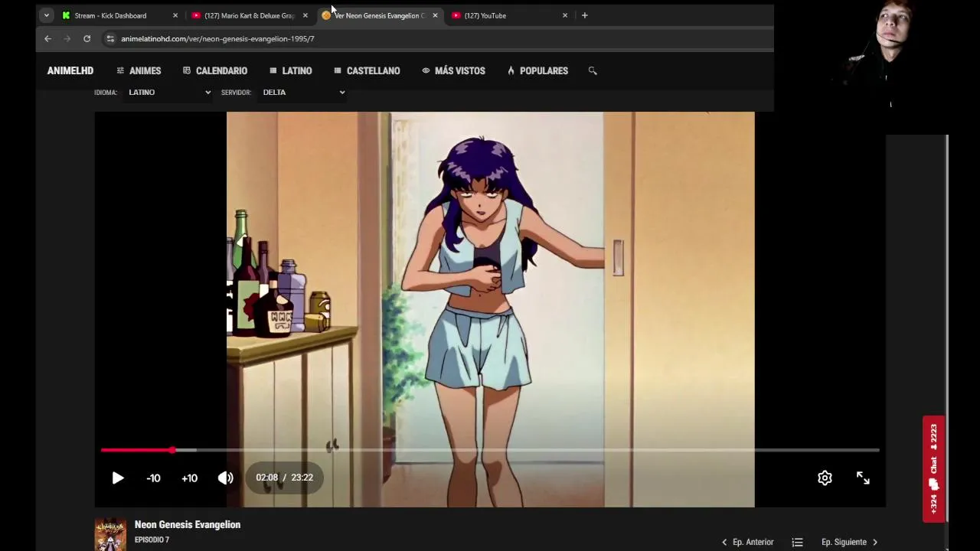Viewport: 980px width, 551px height.
Task: Skip forward ten seconds in video
Action: point(189,478)
